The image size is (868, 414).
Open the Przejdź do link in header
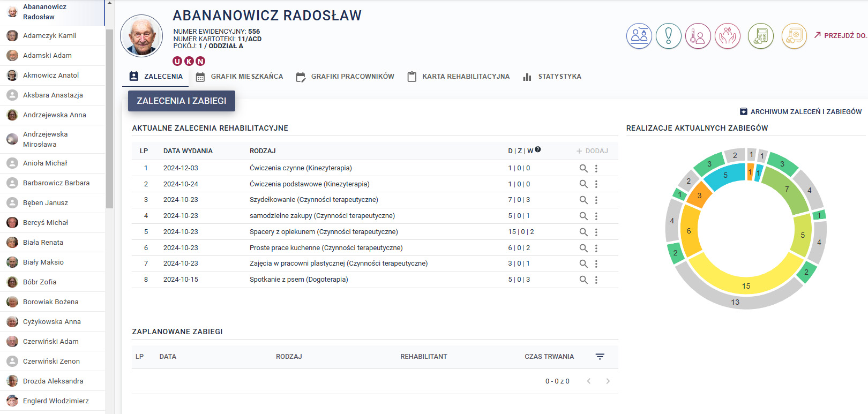click(840, 35)
